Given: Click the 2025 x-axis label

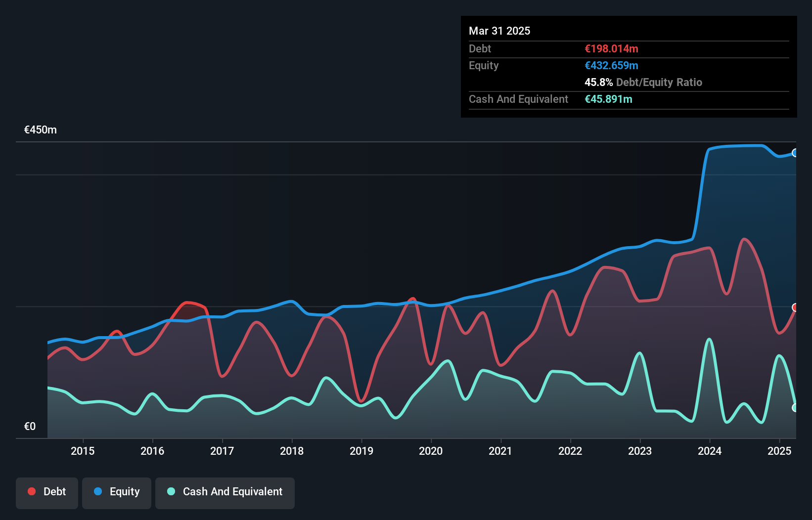Looking at the screenshot, I should click(x=779, y=451).
